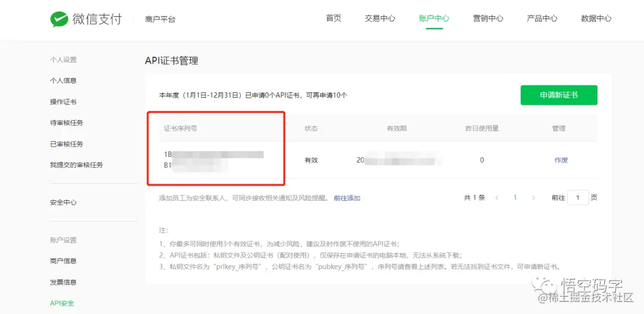Go to previous page arrow in pagination
Screen dimensions: 644x314
pyautogui.click(x=497, y=198)
